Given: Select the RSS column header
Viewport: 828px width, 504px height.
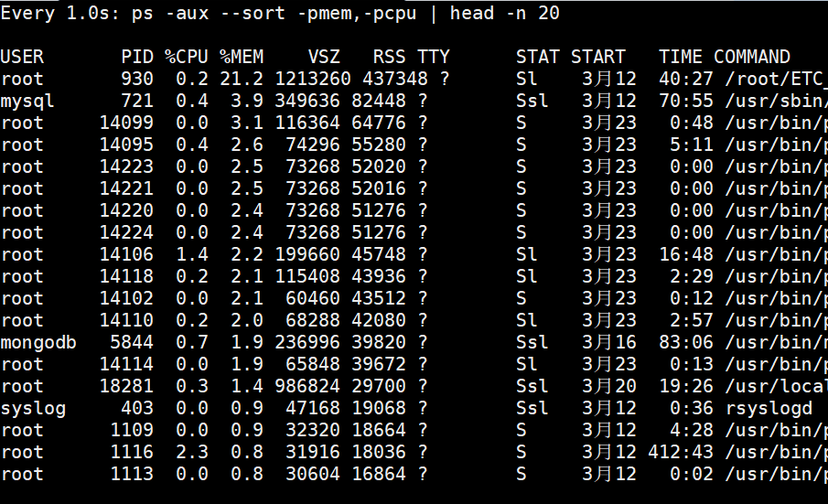Looking at the screenshot, I should coord(389,57).
